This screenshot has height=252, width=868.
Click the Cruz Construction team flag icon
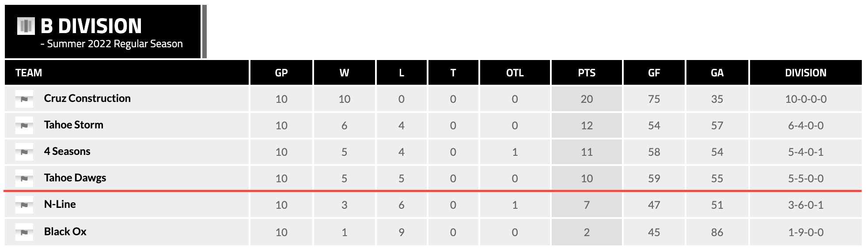point(24,99)
